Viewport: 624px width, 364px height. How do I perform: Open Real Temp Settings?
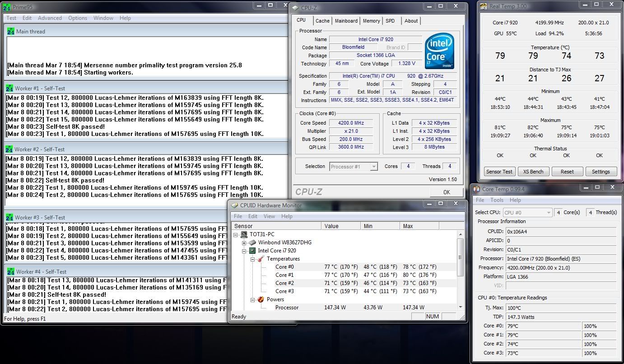[x=601, y=172]
